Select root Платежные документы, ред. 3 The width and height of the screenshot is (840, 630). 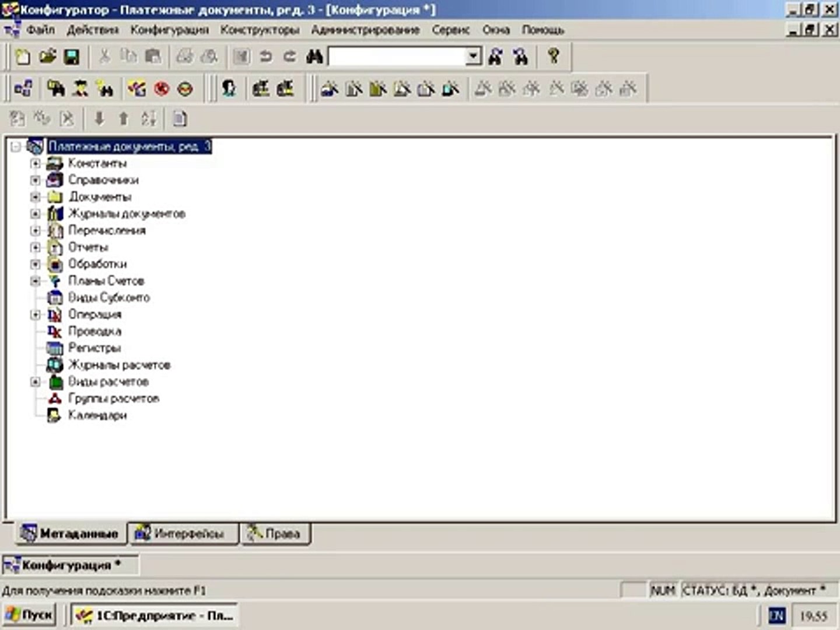pyautogui.click(x=129, y=146)
